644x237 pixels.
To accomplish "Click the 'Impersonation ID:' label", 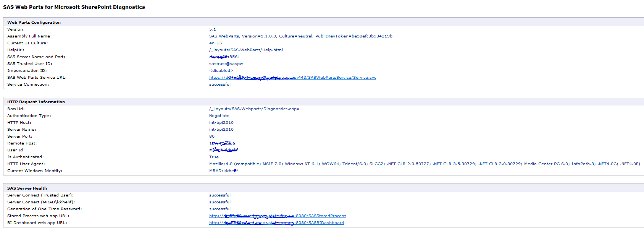I will [27, 71].
